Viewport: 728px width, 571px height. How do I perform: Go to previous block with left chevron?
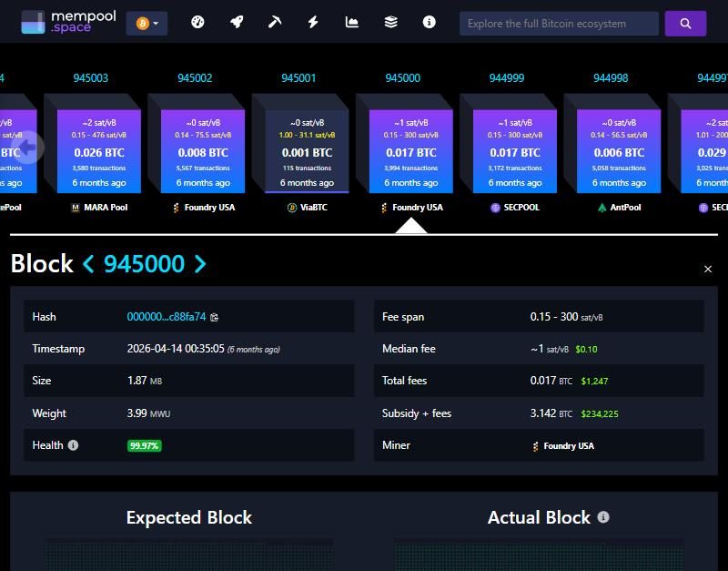tap(88, 264)
